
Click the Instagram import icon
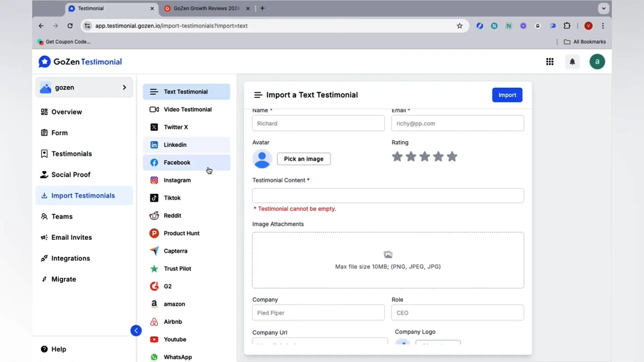pos(154,180)
